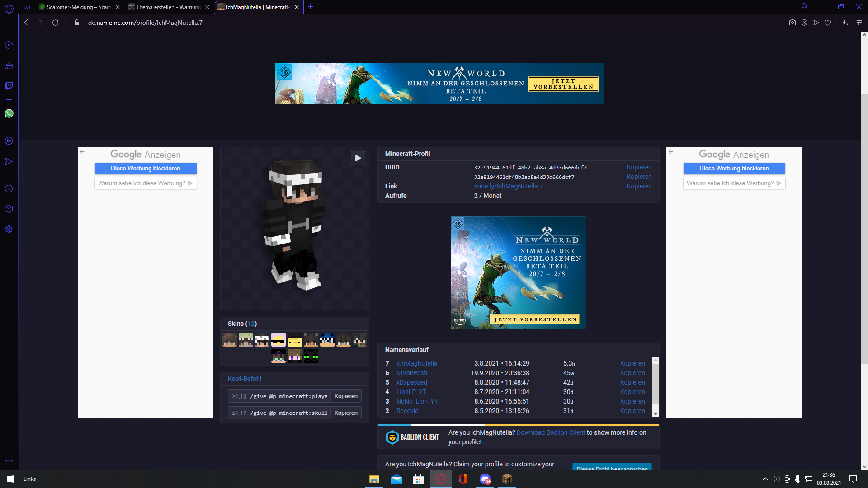Open the NoNo_Lion_YT name entry
The width and height of the screenshot is (868, 488).
tap(417, 401)
